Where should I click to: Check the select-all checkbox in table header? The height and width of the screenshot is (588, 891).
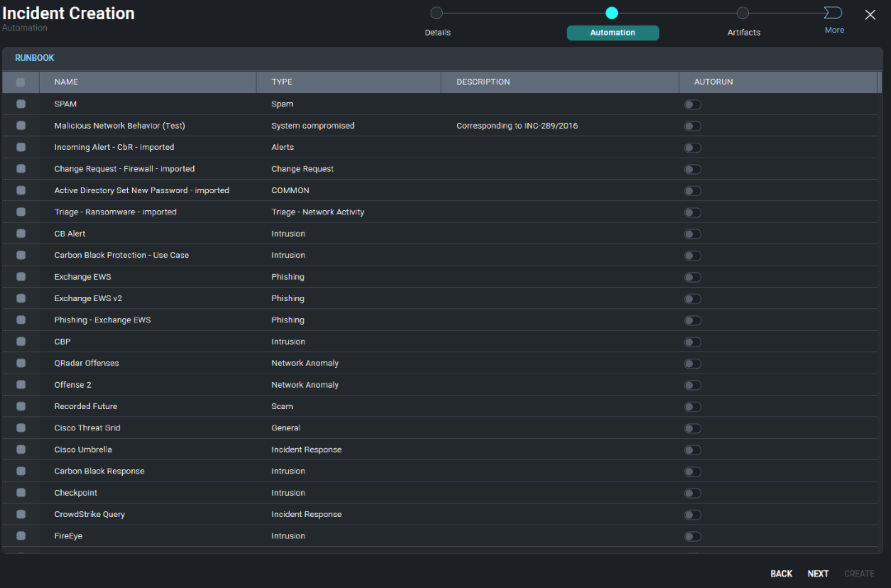20,82
